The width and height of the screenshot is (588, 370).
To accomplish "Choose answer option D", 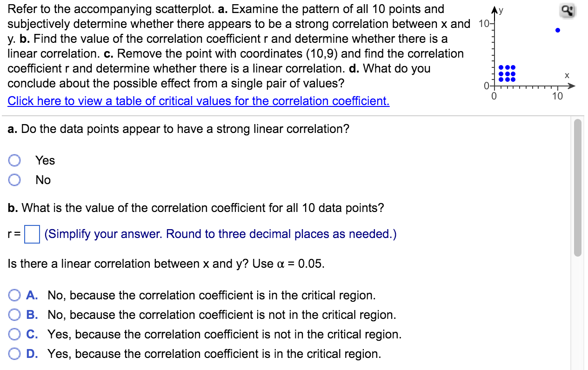I will [14, 354].
